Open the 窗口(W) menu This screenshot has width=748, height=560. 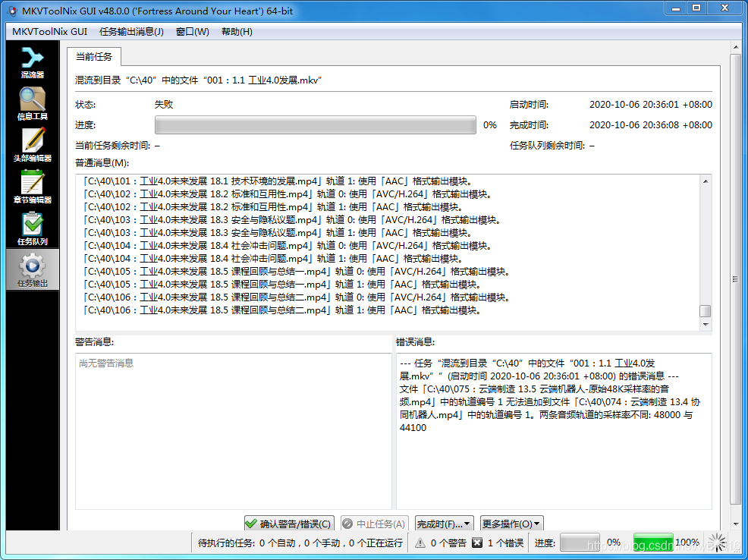coord(192,31)
